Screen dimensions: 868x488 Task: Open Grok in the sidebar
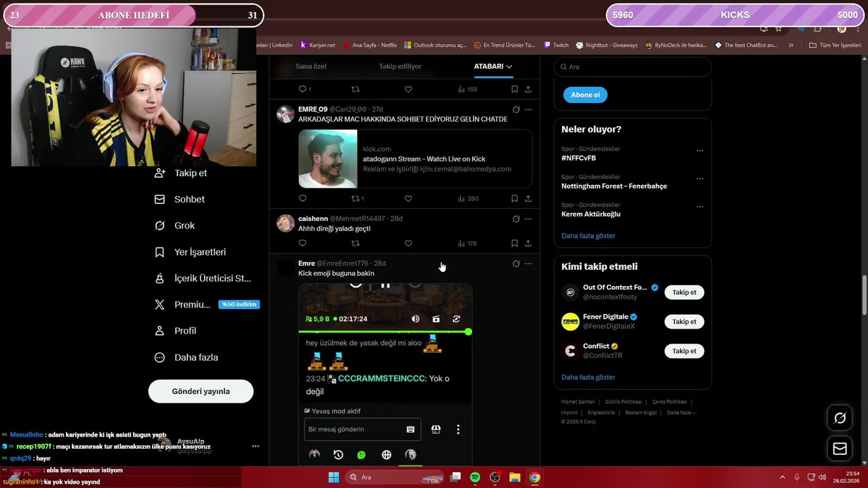pyautogui.click(x=175, y=226)
